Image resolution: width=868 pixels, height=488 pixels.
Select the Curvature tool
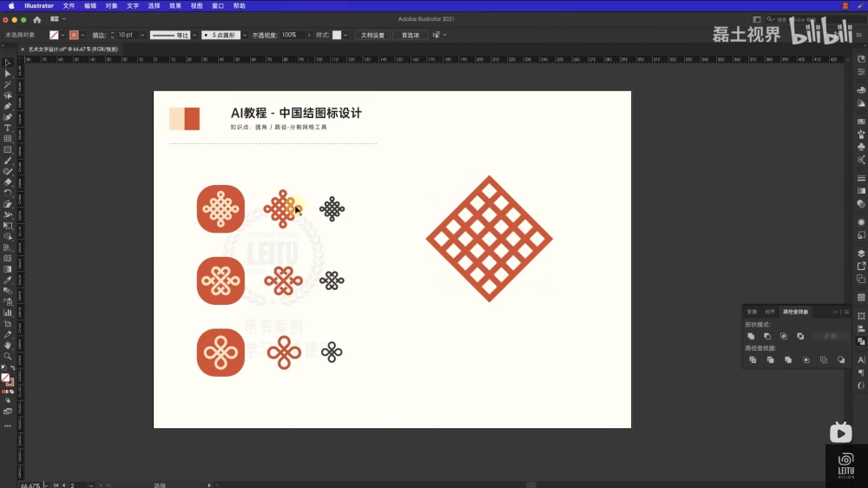(8, 117)
